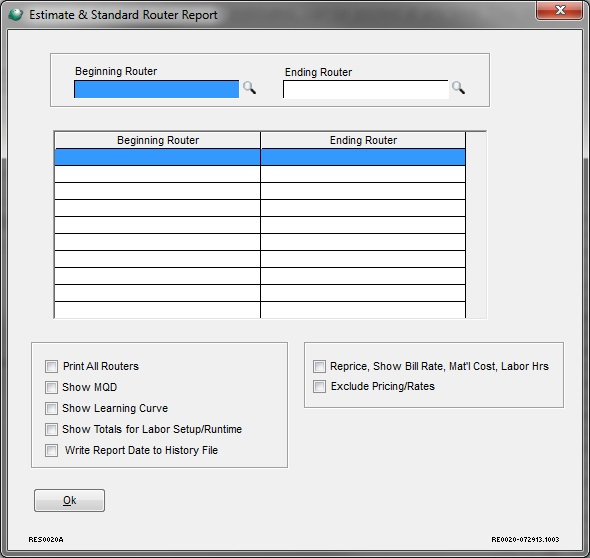Select highlighted first row Beginning Router cell

pos(158,157)
